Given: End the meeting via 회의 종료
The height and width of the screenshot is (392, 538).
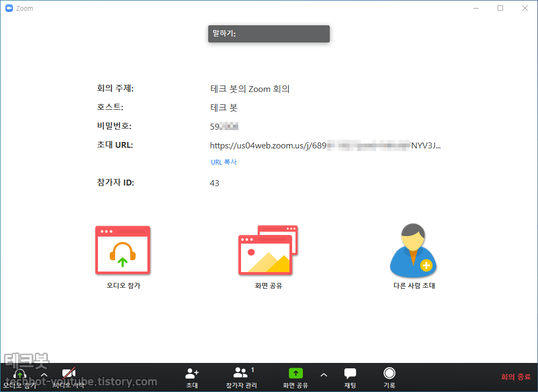Looking at the screenshot, I should coord(516,377).
